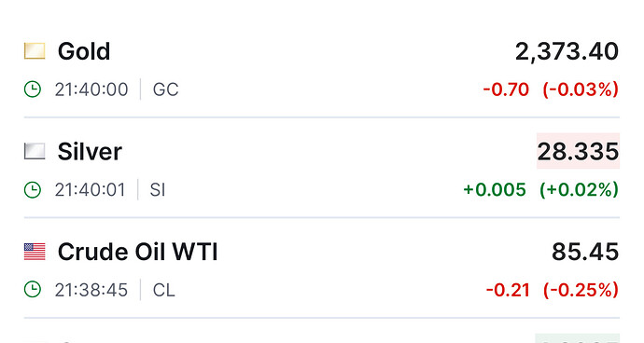This screenshot has width=644, height=343.
Task: Click the green clock icon in Gold row
Action: point(33,89)
